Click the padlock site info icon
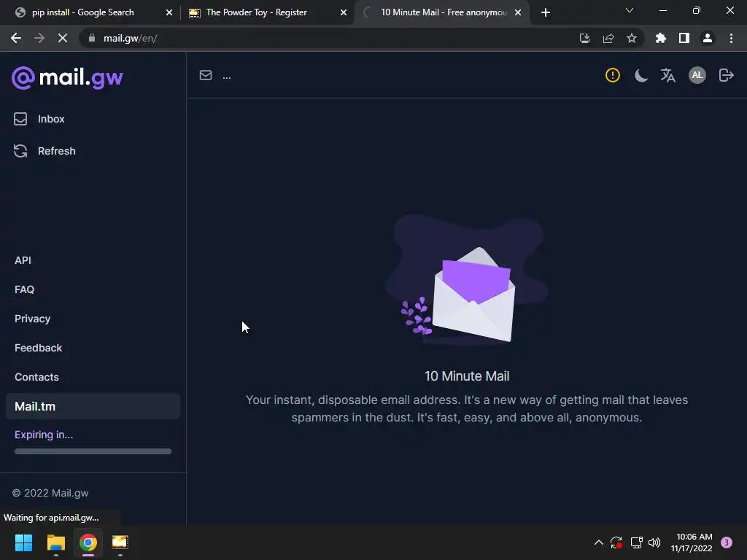The height and width of the screenshot is (560, 747). (92, 38)
